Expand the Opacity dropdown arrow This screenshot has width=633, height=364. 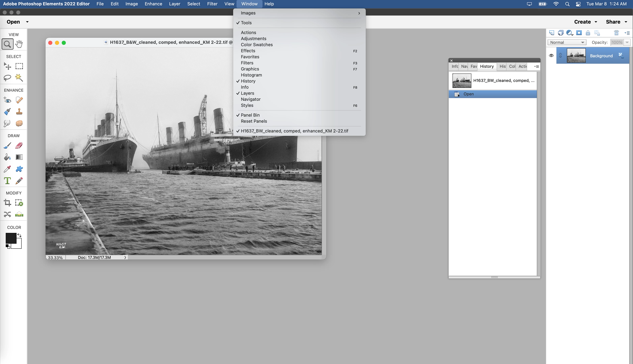(627, 42)
